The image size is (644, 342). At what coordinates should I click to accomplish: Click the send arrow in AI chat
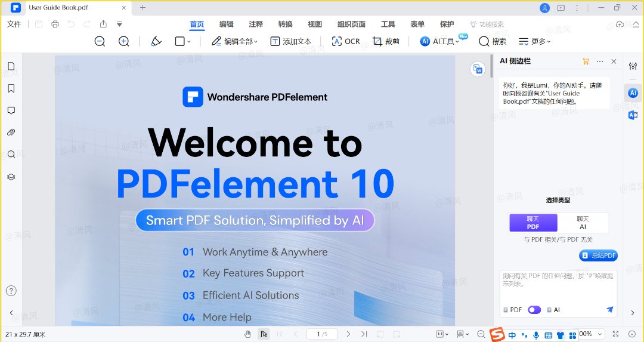click(609, 310)
